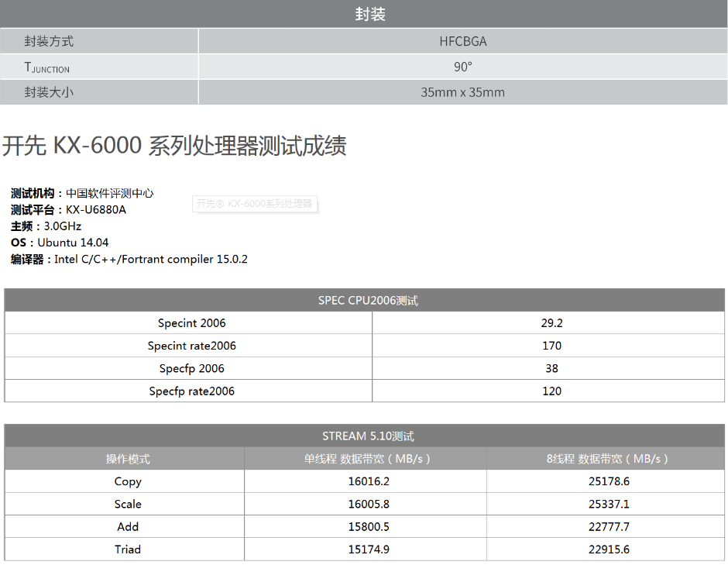Click the line "测试平台：KX-U6880A"
The width and height of the screenshot is (728, 572).
pyautogui.click(x=68, y=209)
